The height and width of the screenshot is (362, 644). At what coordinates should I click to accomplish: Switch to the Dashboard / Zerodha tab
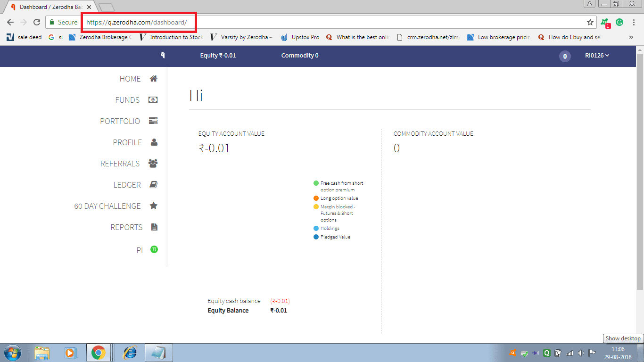click(51, 7)
